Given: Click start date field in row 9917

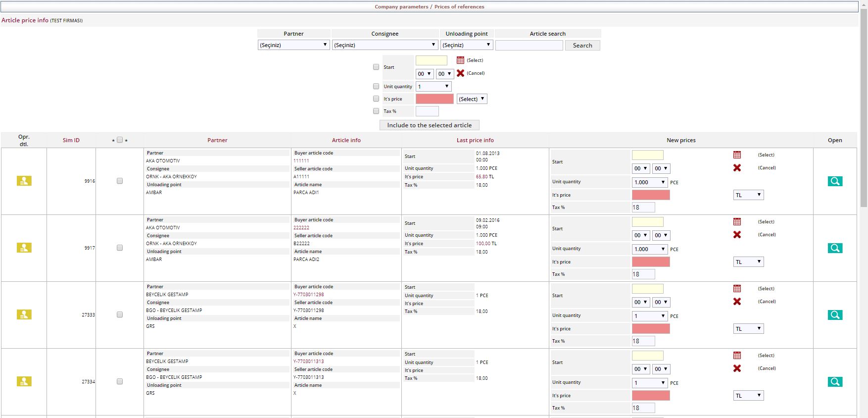Looking at the screenshot, I should [647, 222].
